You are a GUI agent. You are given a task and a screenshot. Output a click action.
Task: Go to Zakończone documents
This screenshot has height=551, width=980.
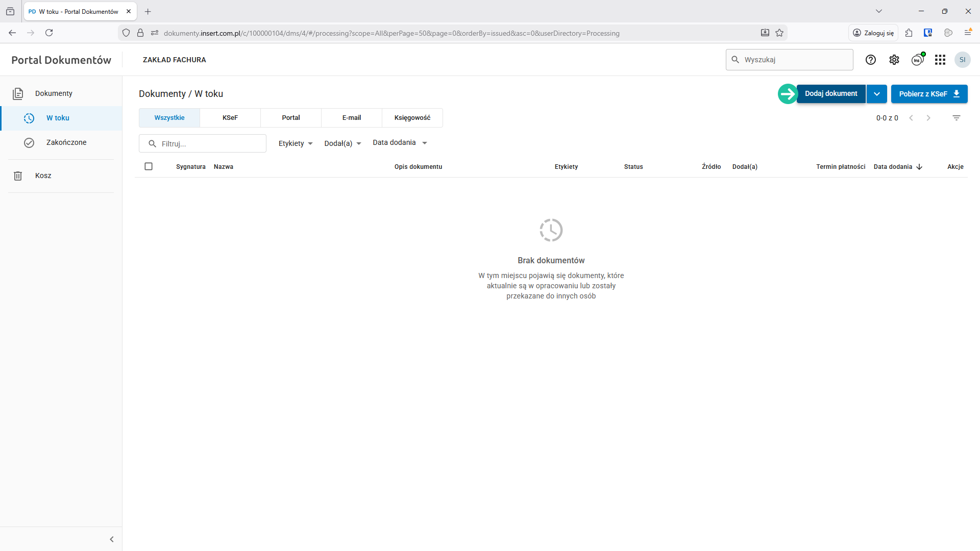pyautogui.click(x=66, y=142)
